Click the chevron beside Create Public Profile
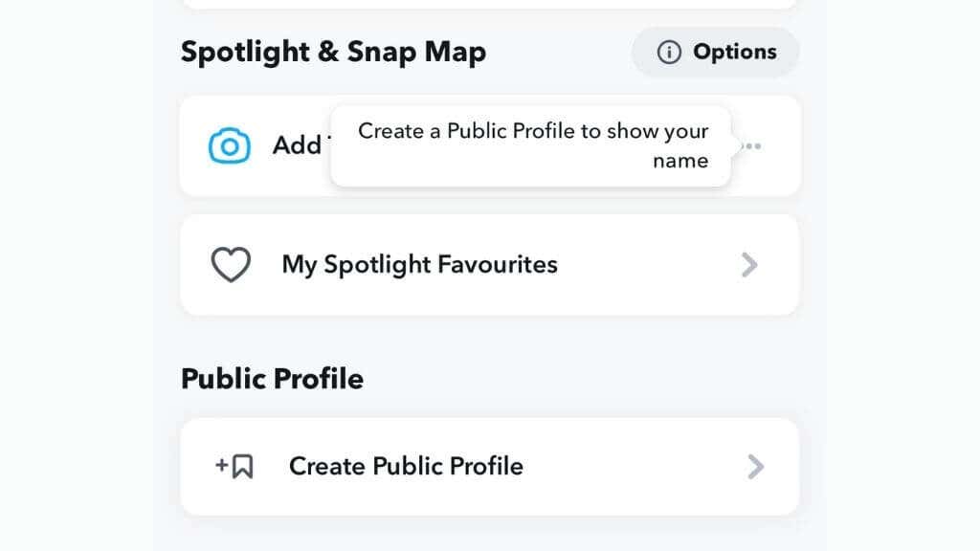The width and height of the screenshot is (980, 551). [755, 466]
